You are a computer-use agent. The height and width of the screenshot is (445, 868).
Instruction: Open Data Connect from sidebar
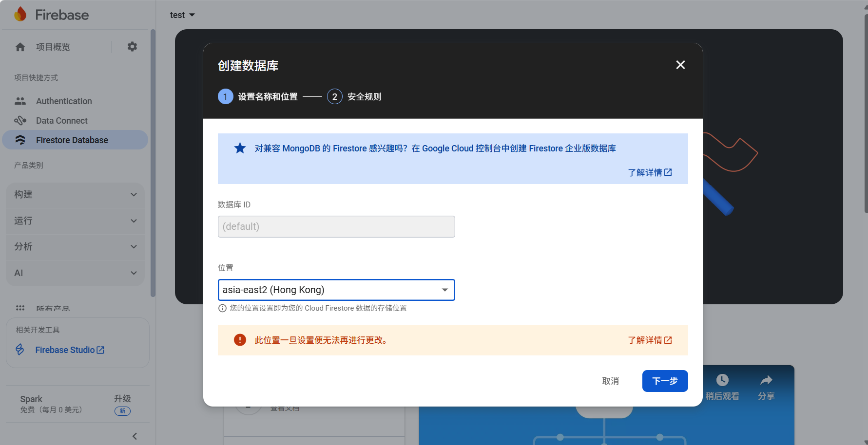(x=61, y=120)
